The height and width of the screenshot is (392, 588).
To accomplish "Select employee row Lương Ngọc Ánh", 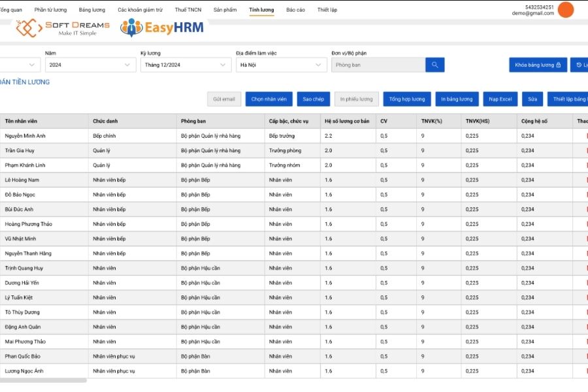I will tap(294, 371).
